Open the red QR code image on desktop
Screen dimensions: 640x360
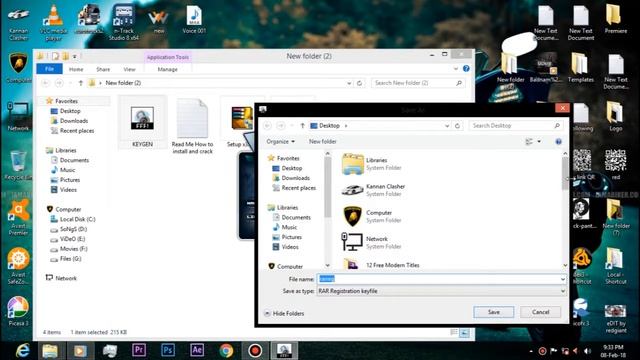tap(616, 164)
